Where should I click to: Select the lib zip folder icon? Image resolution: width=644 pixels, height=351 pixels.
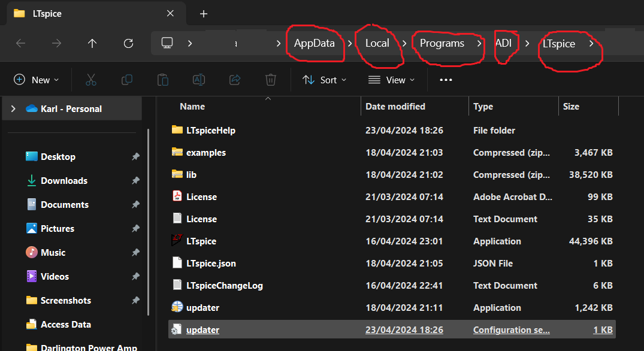click(x=177, y=174)
